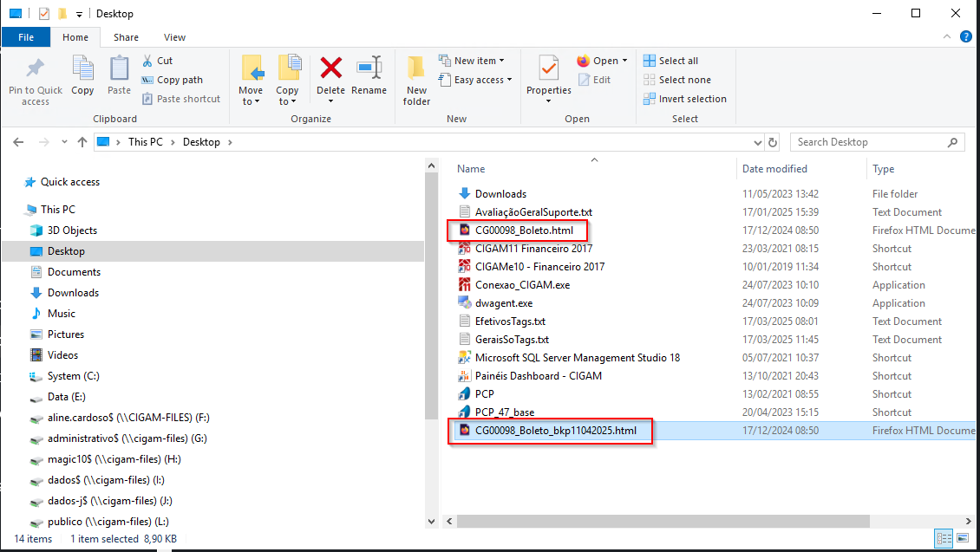The width and height of the screenshot is (980, 552).
Task: Open the File ribbon tab
Action: pyautogui.click(x=26, y=37)
